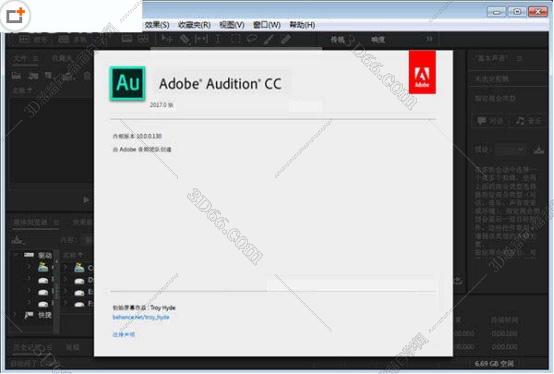Select the 快捷 row flag icon
This screenshot has height=374, width=554.
pyautogui.click(x=29, y=315)
